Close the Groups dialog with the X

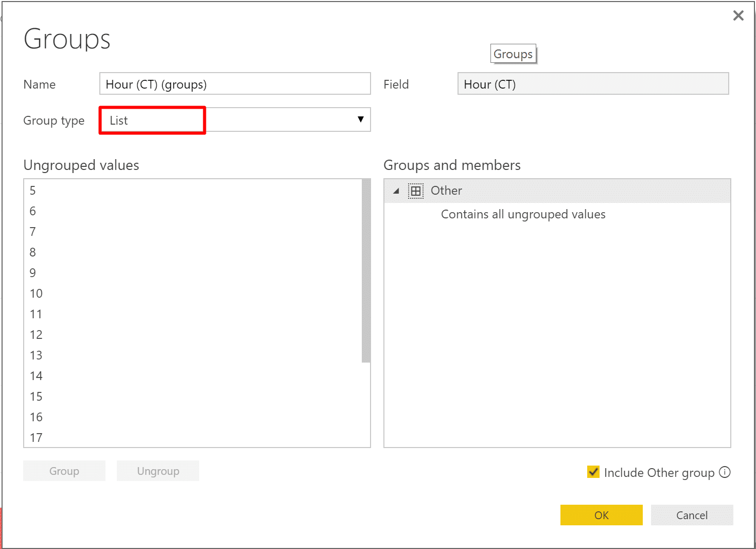tap(739, 15)
